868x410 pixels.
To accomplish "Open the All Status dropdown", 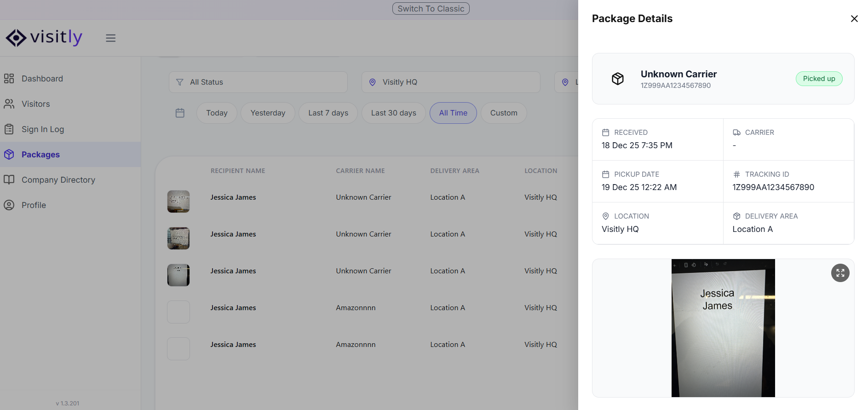I will point(258,82).
